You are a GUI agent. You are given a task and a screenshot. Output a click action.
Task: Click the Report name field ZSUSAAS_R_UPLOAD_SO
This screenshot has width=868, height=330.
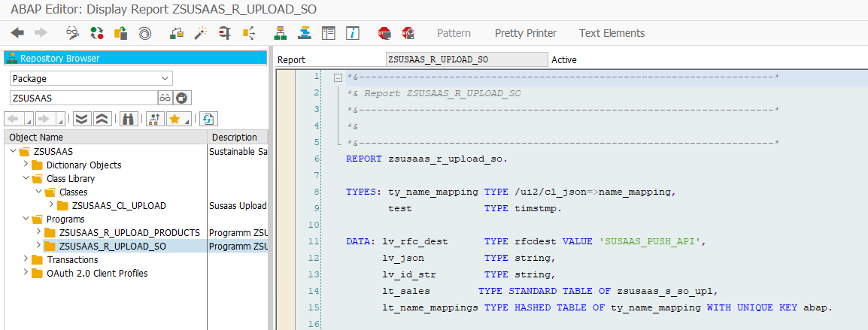click(x=466, y=60)
